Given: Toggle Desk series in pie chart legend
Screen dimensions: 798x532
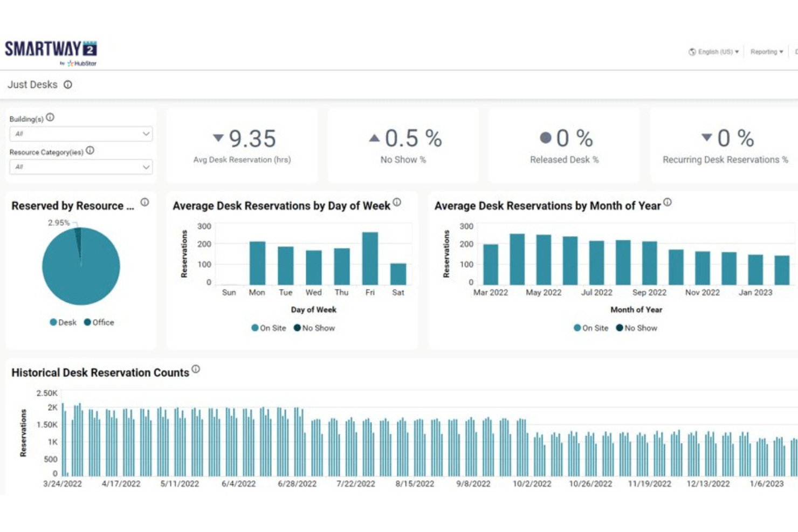Looking at the screenshot, I should tap(63, 322).
